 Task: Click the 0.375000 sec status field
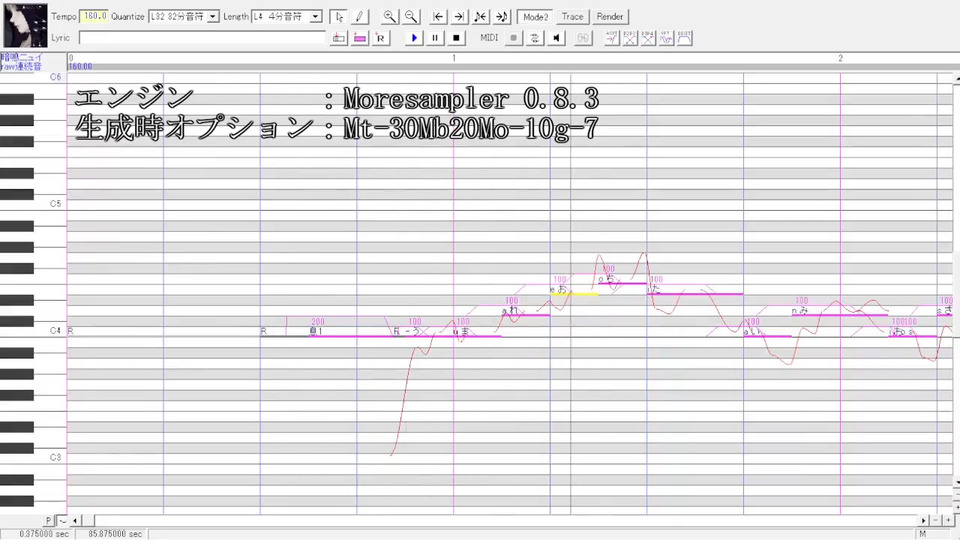[x=37, y=534]
